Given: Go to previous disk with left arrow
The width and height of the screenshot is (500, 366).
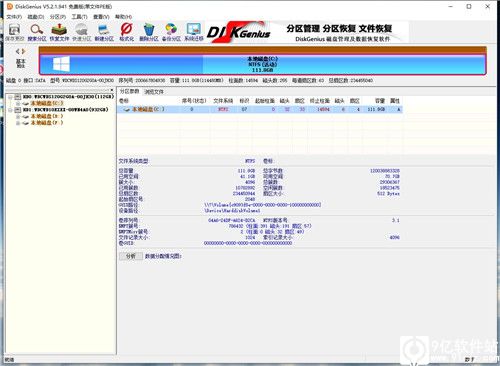Looking at the screenshot, I should (x=17, y=51).
